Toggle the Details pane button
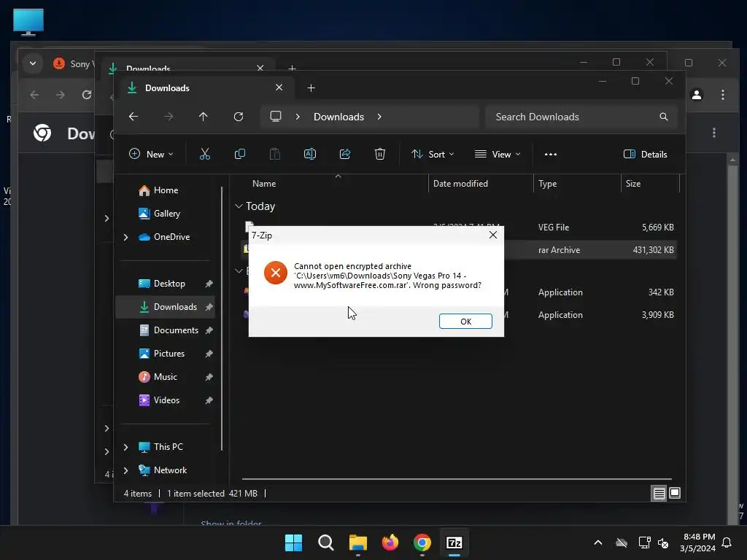 tap(646, 155)
